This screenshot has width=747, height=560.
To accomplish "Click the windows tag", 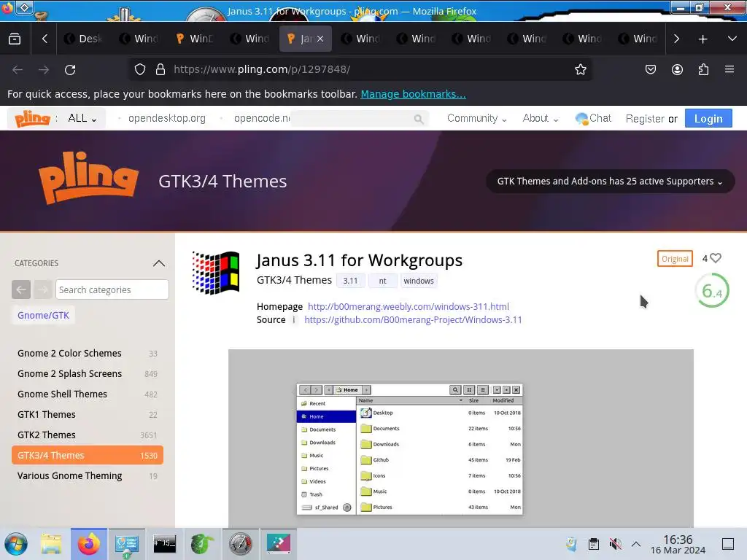I will click(x=419, y=281).
